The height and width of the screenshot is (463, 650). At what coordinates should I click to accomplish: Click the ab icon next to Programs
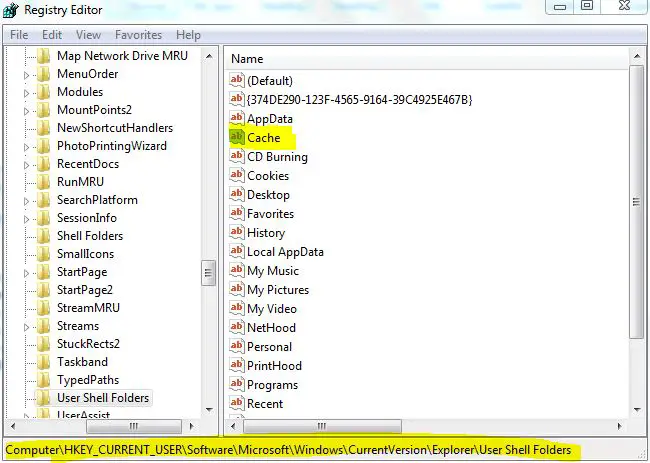point(236,385)
